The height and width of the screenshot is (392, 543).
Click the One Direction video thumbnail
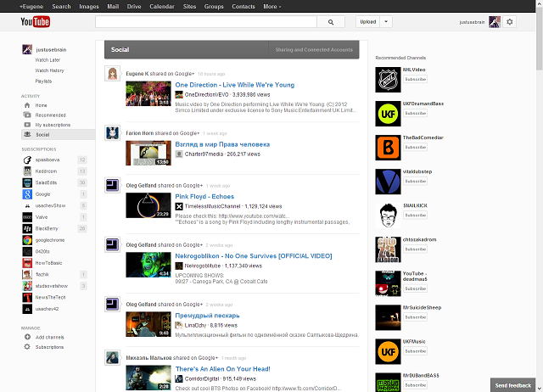148,93
